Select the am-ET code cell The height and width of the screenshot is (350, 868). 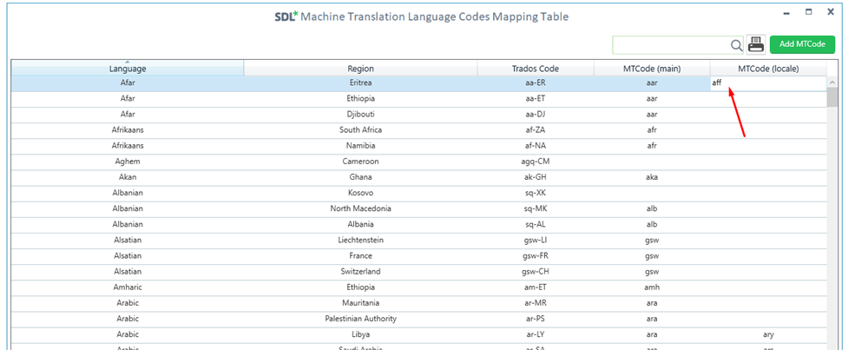(x=536, y=287)
